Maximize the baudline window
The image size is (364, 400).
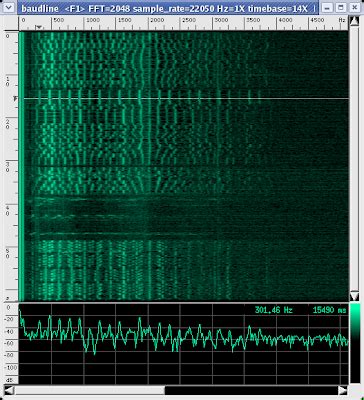(341, 7)
